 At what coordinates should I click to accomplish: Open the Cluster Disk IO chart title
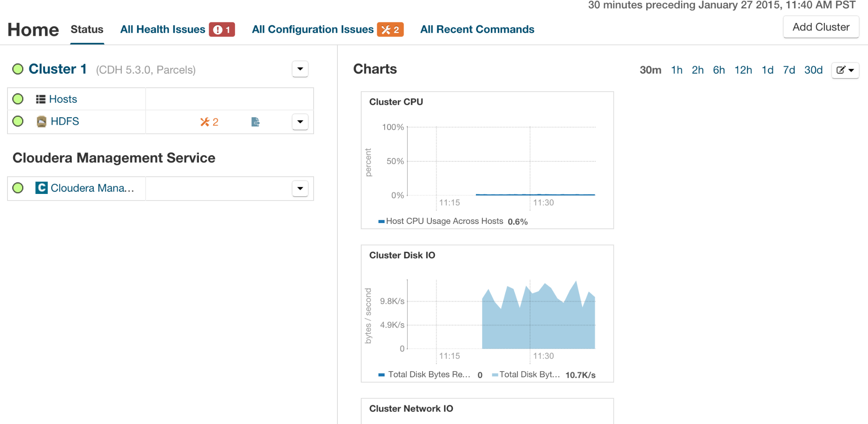click(402, 255)
